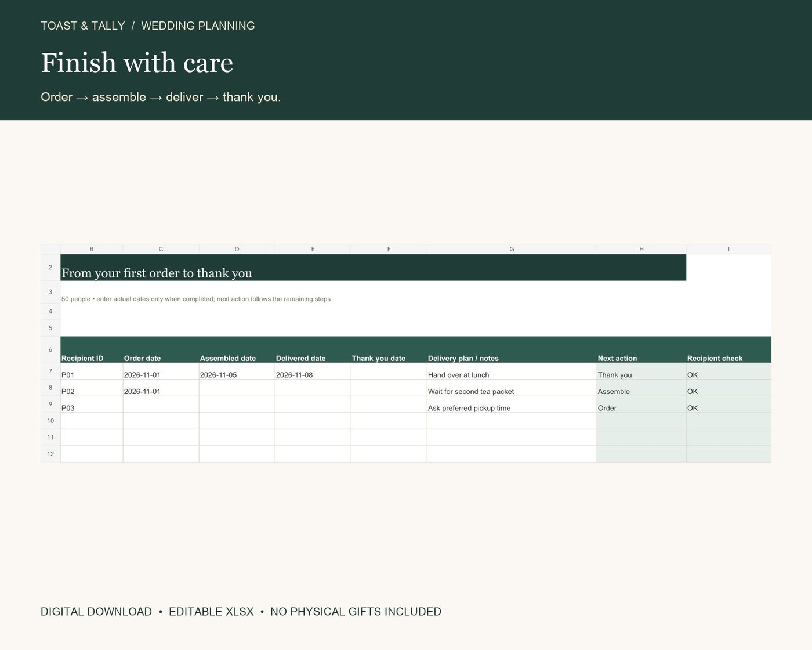The height and width of the screenshot is (650, 812).
Task: Click the 50 people instruction note
Action: coord(196,299)
